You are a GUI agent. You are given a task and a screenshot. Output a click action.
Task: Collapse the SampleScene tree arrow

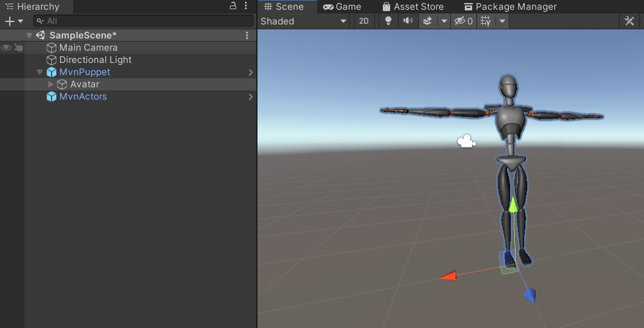pos(29,35)
